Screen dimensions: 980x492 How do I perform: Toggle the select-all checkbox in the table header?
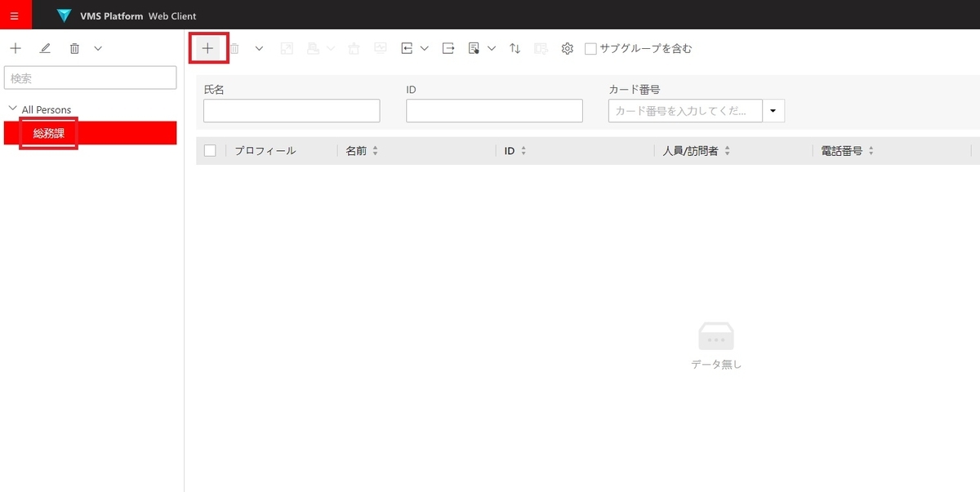210,150
